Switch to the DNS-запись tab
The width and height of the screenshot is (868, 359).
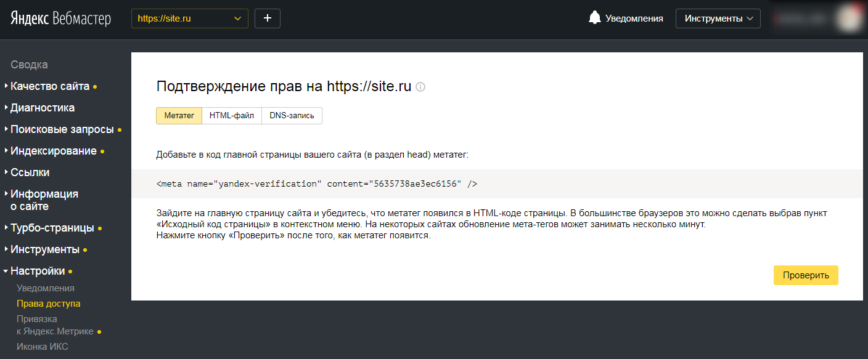292,116
